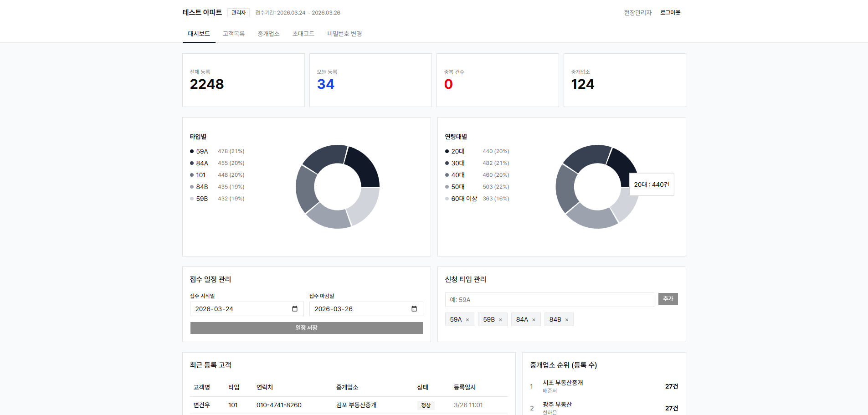Open calendar picker for 접수 마감일
The width and height of the screenshot is (868, 415).
pos(414,309)
